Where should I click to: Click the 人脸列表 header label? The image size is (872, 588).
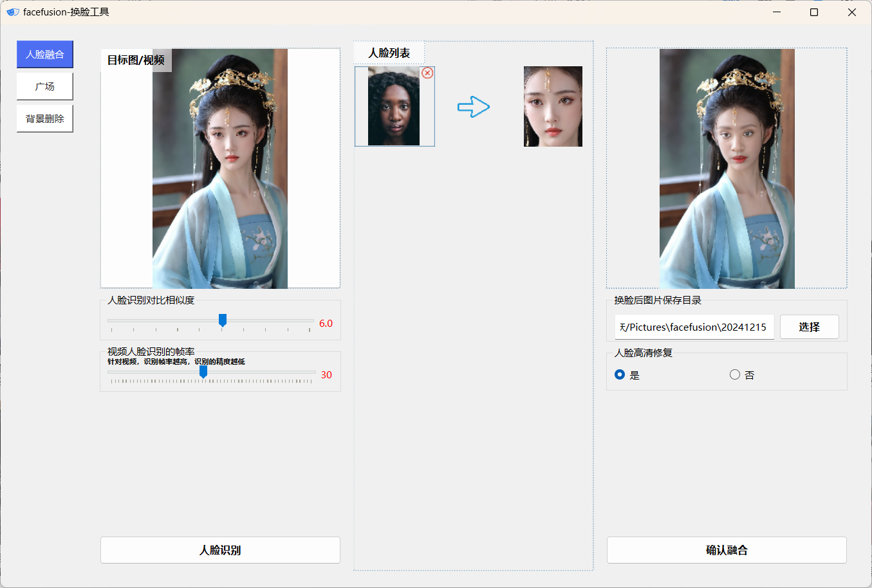click(389, 53)
